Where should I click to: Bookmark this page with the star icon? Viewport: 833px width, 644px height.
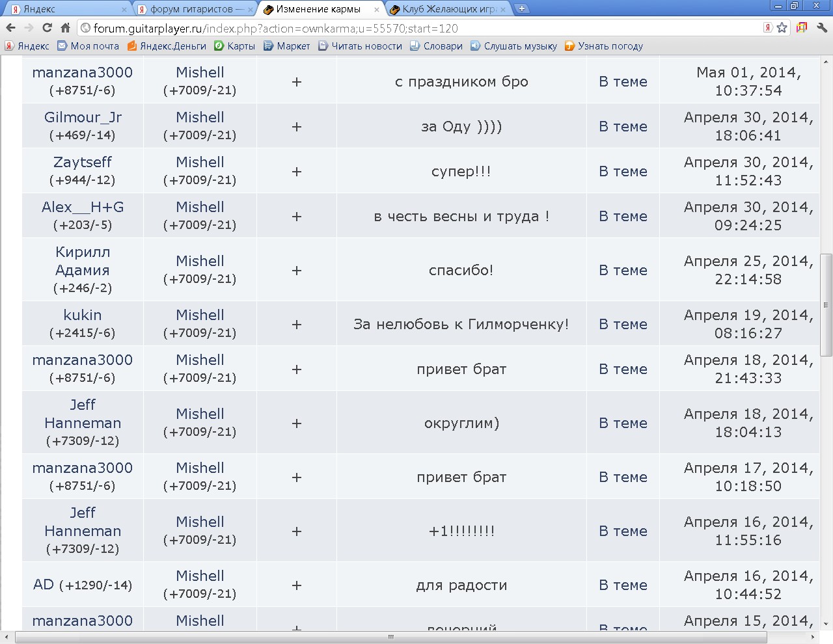pyautogui.click(x=782, y=28)
